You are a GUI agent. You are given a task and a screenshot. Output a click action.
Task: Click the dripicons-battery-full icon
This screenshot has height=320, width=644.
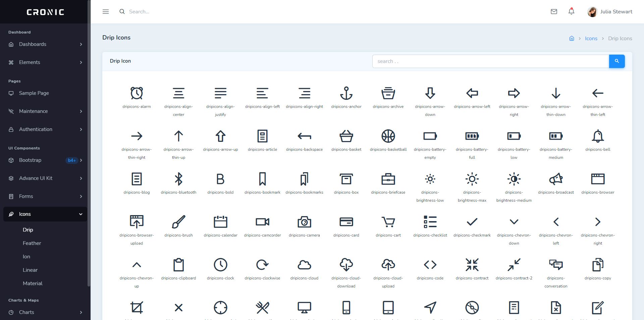(472, 136)
